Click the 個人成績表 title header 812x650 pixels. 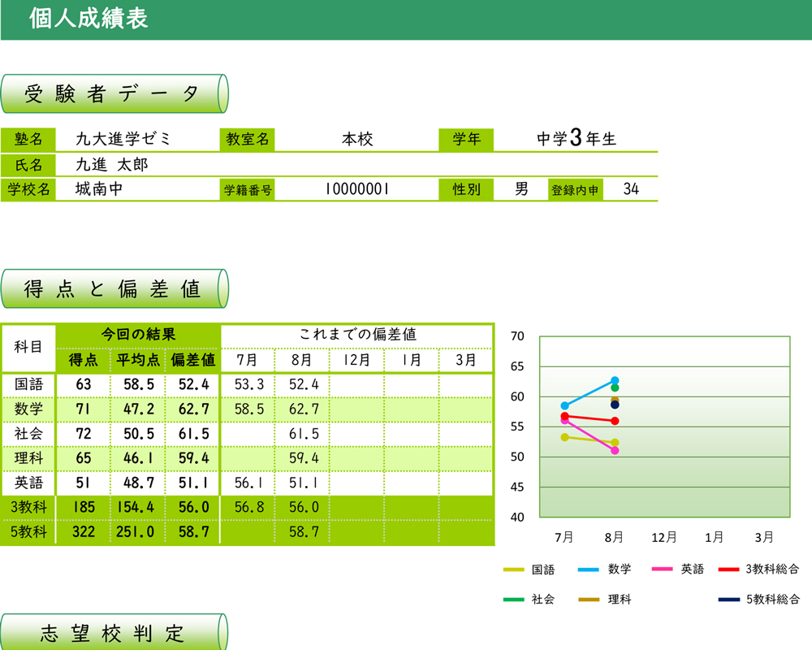89,19
